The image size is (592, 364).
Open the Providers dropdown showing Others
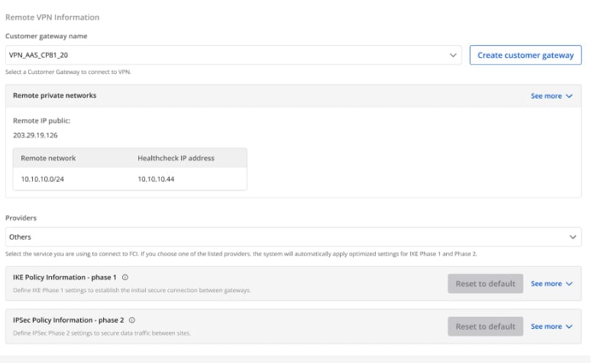[290, 237]
